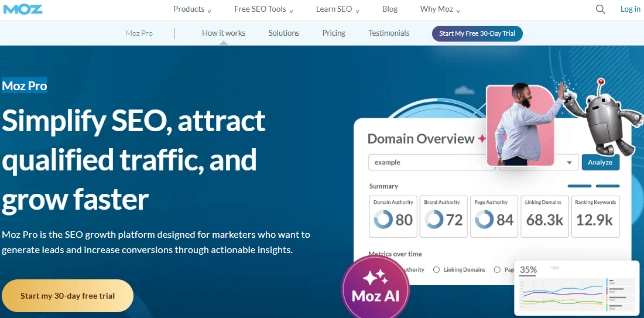
Task: Click the 80 Domain Authority value
Action: coord(404,220)
